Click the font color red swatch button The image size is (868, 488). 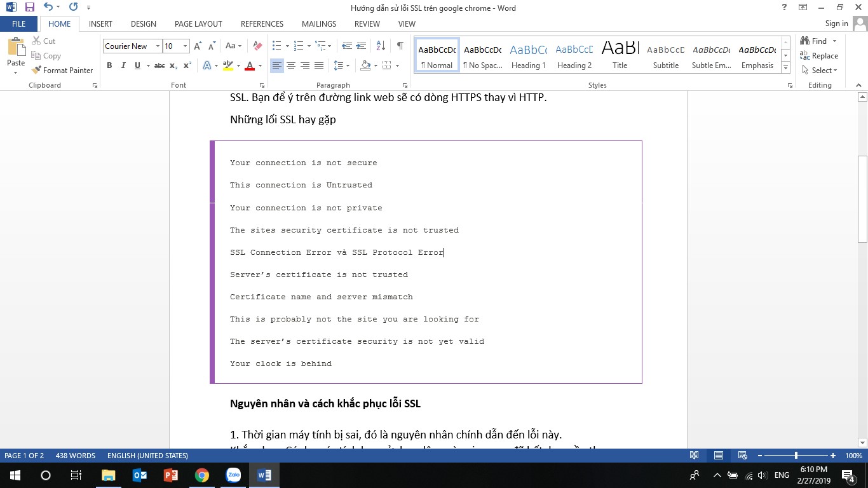(250, 65)
